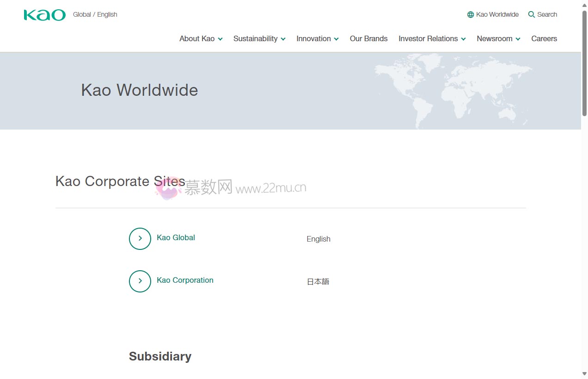
Task: Go to Our Brands in the navigation
Action: click(x=368, y=39)
